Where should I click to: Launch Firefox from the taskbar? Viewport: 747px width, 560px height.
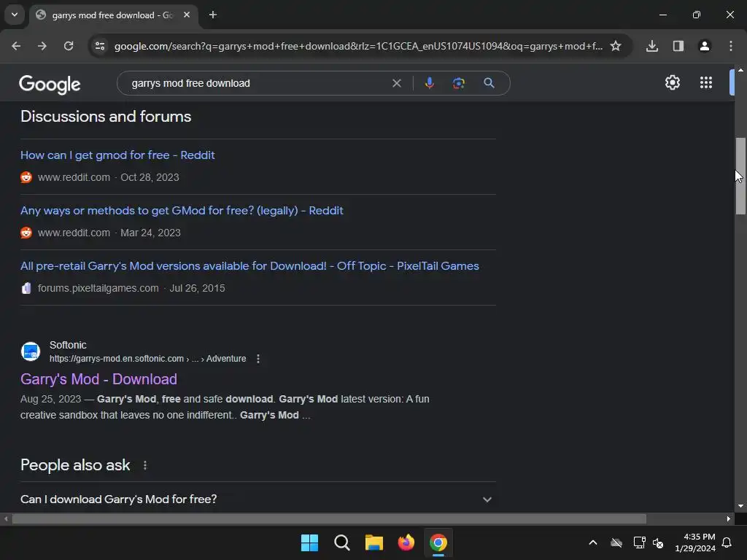coord(406,542)
